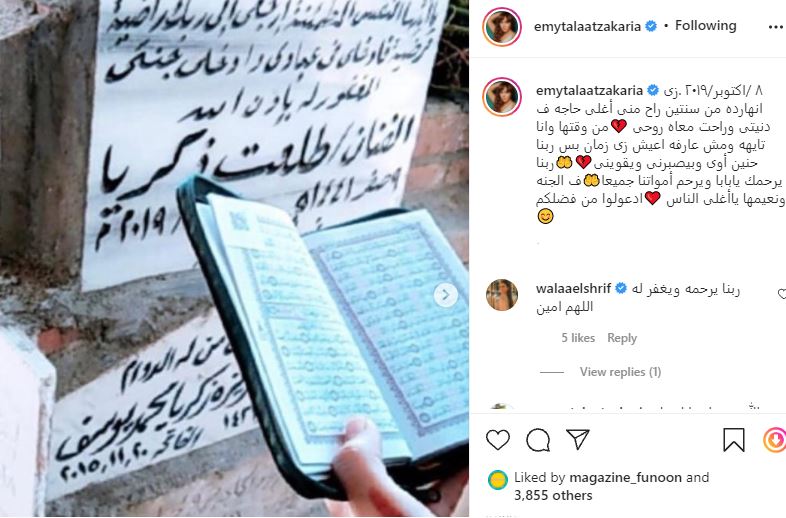Open emytalaatzakaria profile picture in header
Screen dimensions: 786x518
pyautogui.click(x=502, y=27)
